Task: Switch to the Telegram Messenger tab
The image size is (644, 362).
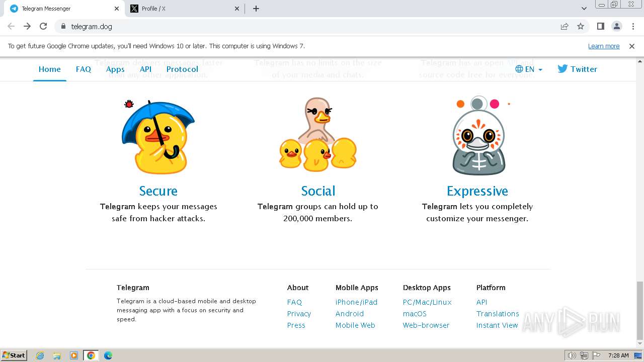Action: click(64, 9)
